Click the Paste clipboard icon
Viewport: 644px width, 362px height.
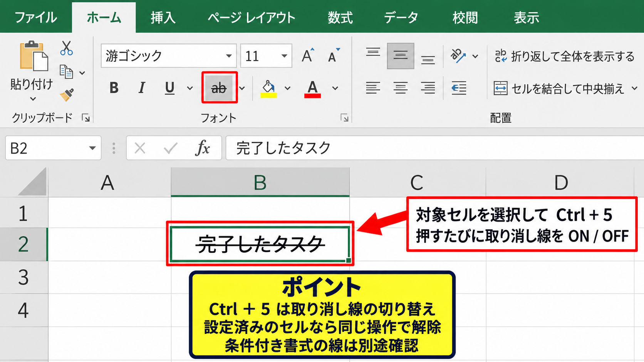pos(34,56)
